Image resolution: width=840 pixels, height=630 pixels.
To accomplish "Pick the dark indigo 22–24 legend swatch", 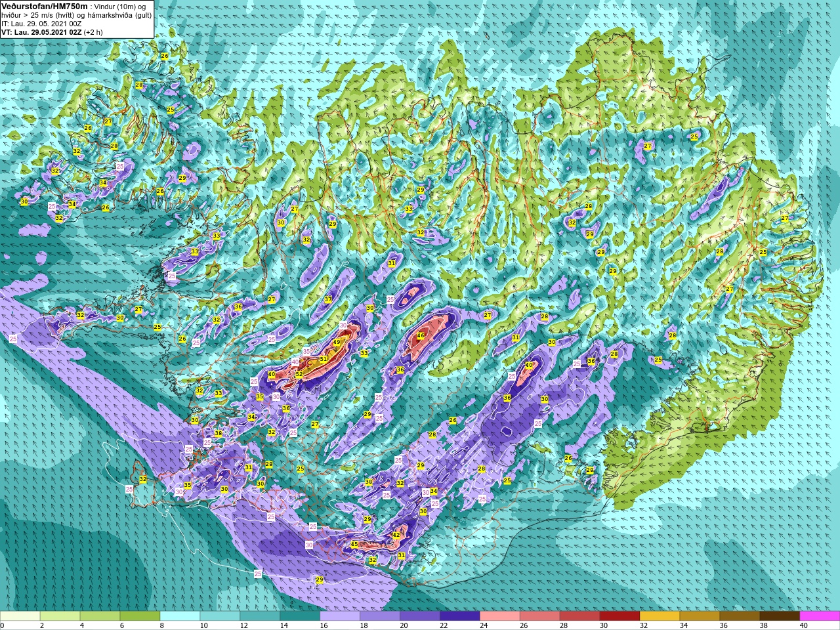I will click(x=461, y=616).
